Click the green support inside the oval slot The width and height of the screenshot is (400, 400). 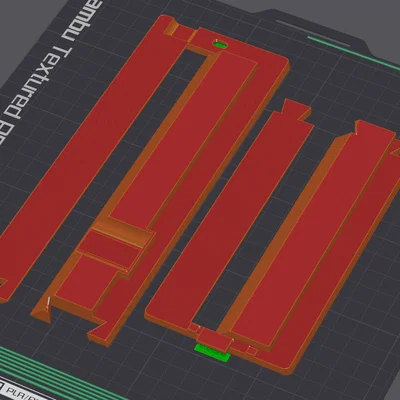tap(220, 44)
